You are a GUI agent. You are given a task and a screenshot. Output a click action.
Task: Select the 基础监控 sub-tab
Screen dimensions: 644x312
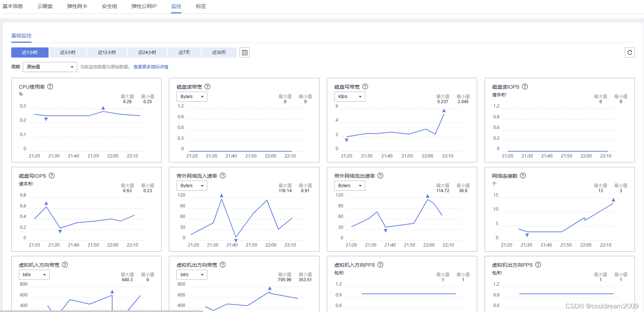point(21,35)
